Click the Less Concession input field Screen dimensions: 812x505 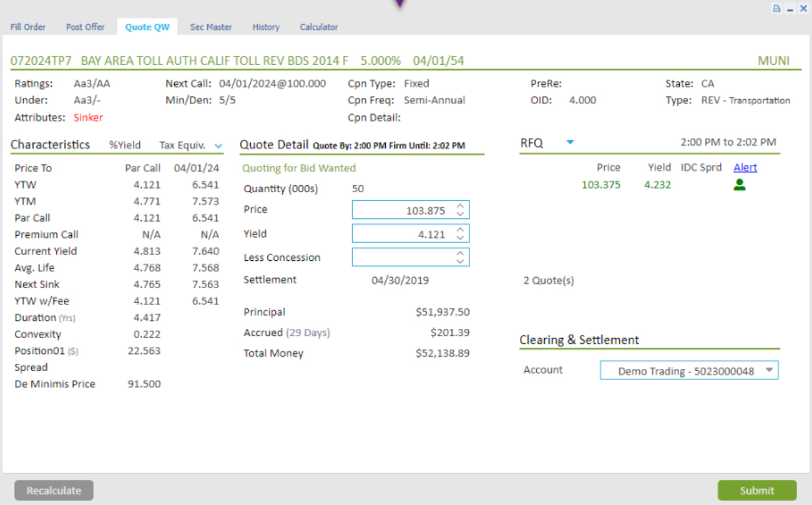411,257
